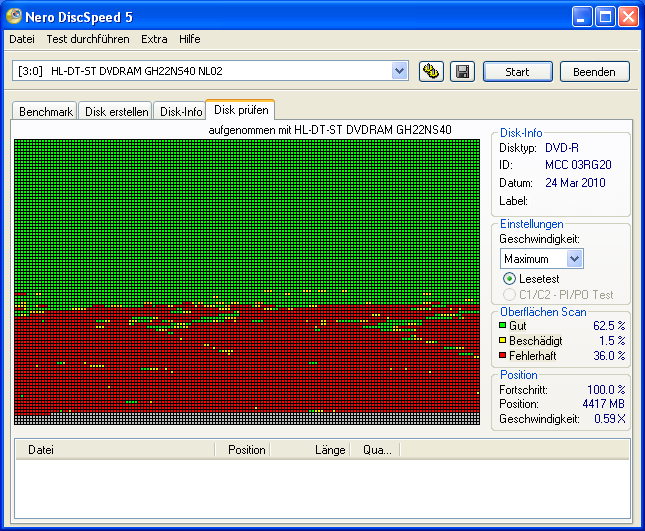Switch to the Benchmark tab

point(45,111)
